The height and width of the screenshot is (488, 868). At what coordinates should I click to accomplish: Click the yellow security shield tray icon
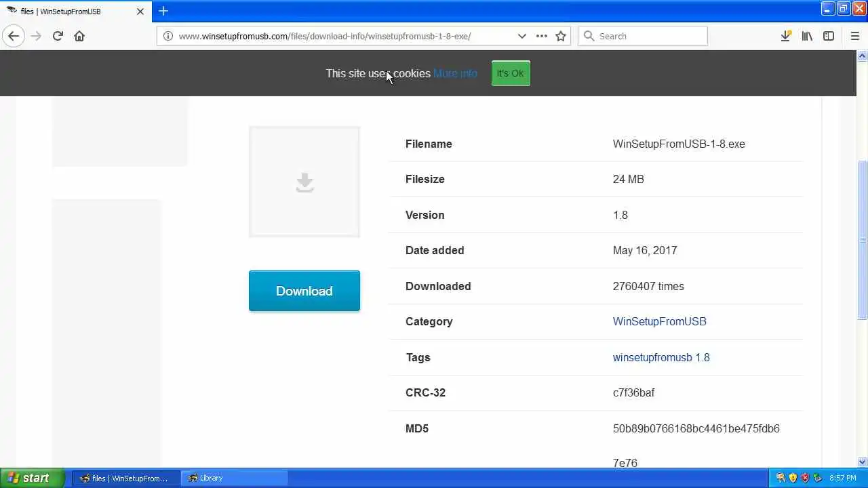pyautogui.click(x=793, y=478)
